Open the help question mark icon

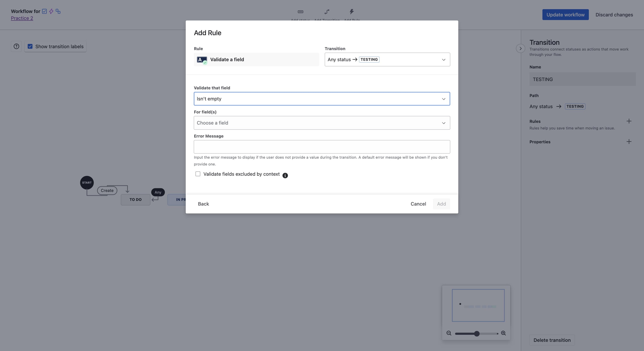(x=16, y=46)
